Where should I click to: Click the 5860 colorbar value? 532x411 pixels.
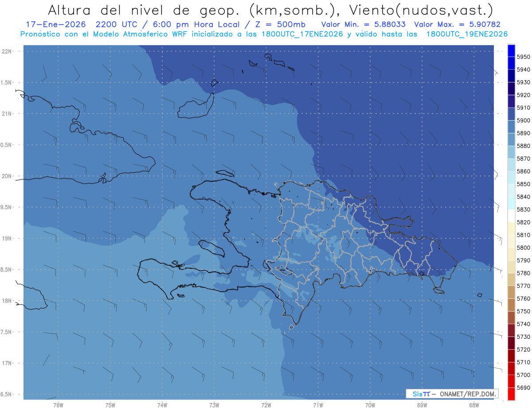click(523, 171)
